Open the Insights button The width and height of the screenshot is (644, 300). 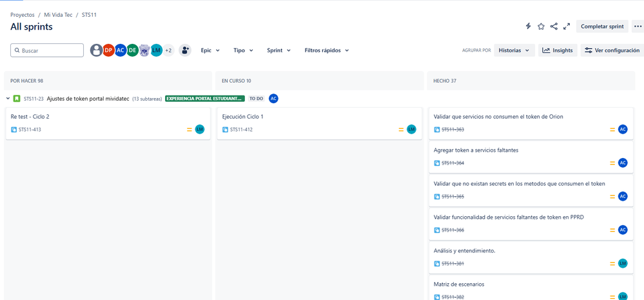pos(558,50)
